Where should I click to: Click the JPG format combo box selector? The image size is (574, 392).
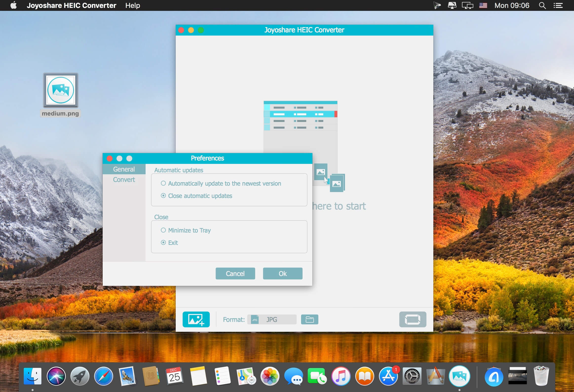(270, 319)
